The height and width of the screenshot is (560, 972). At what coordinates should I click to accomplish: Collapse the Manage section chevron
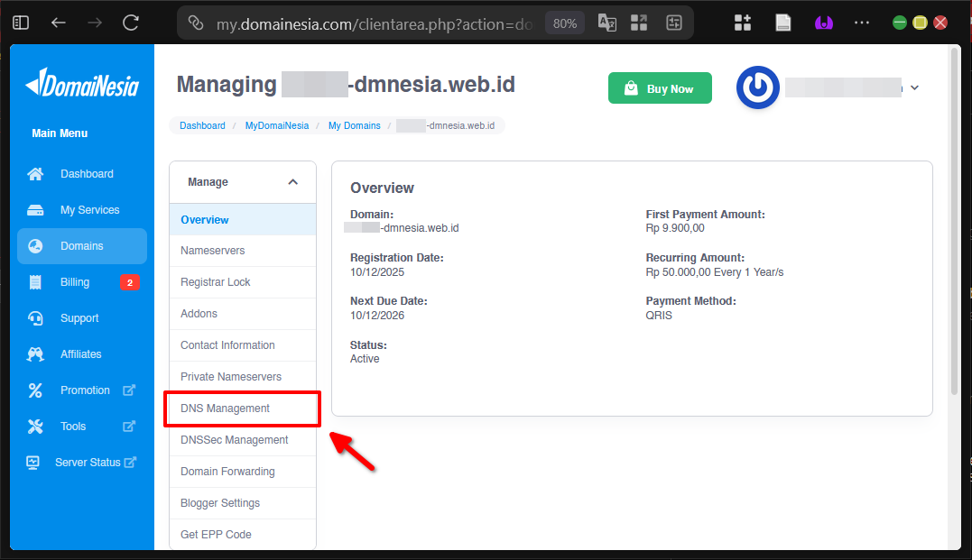(292, 181)
